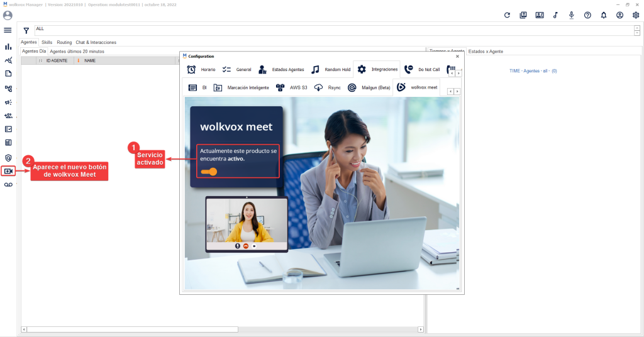Viewport: 644px width, 337px height.
Task: Open the voicemail icon in sidebar
Action: tap(8, 185)
